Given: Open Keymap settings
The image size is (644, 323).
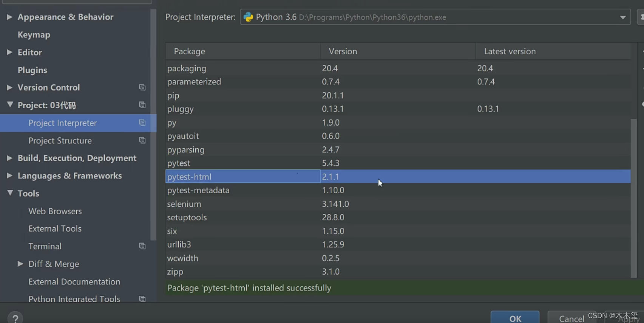Looking at the screenshot, I should 34,35.
